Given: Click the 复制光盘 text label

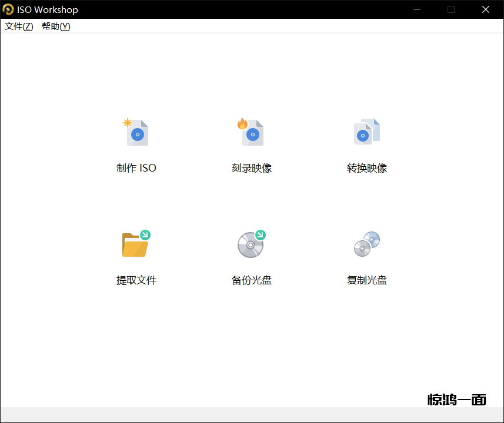Looking at the screenshot, I should (367, 280).
